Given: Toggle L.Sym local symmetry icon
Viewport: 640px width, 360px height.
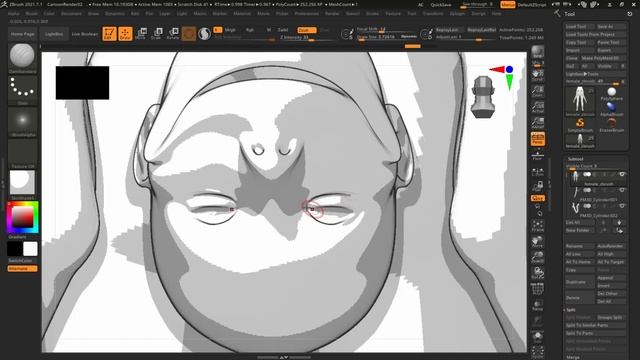Looking at the screenshot, I should click(x=538, y=172).
